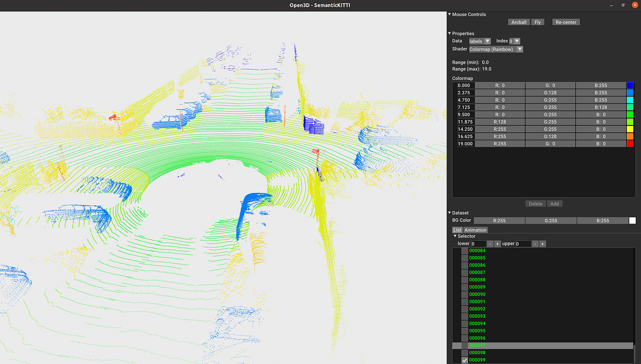Image resolution: width=641 pixels, height=364 pixels.
Task: Click the Arcball mouse control button
Action: click(519, 22)
